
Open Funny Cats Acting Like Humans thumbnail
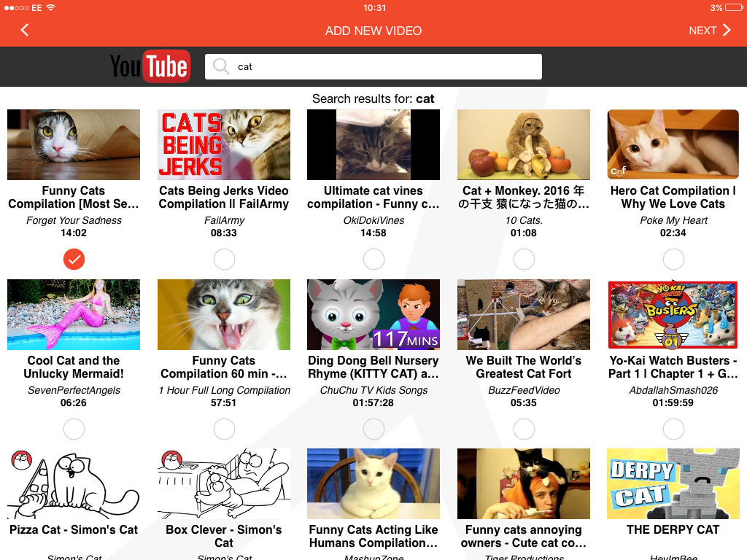click(373, 484)
